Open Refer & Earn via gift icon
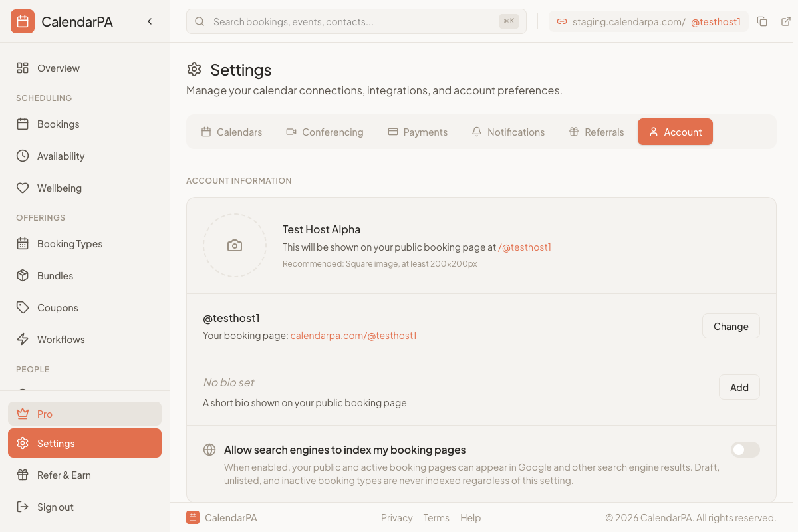798x532 pixels. (23, 475)
